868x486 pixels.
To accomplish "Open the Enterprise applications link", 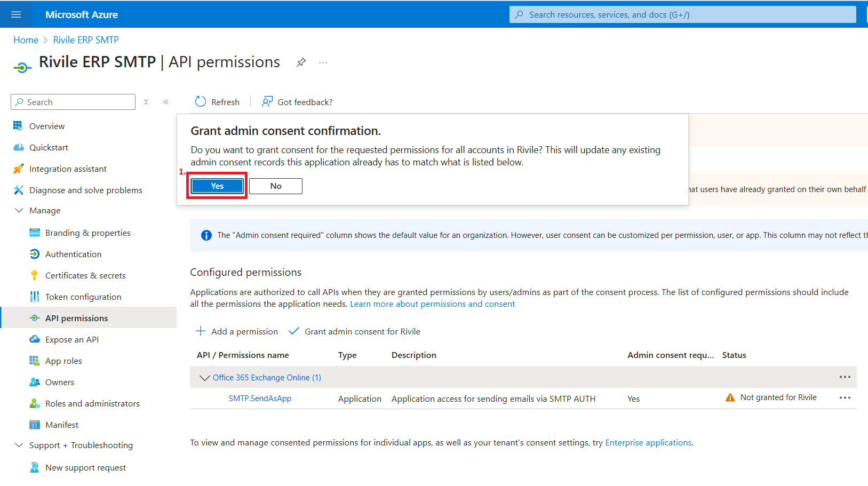I will pyautogui.click(x=648, y=443).
